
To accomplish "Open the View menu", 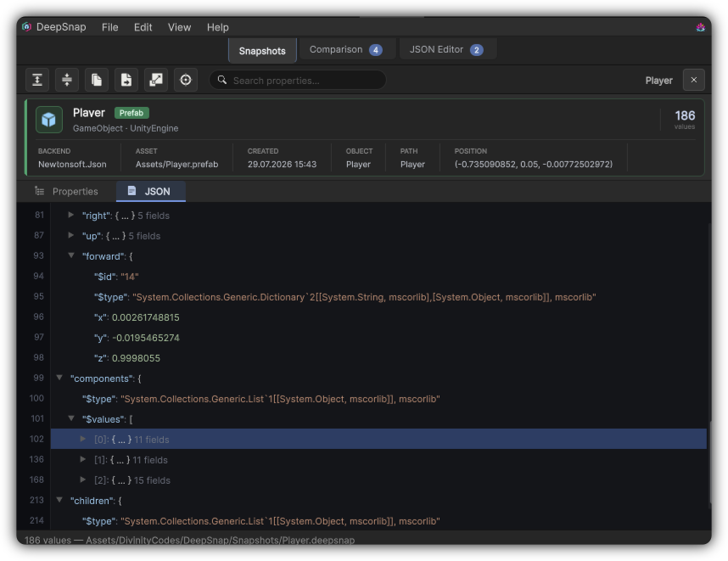I will [179, 27].
